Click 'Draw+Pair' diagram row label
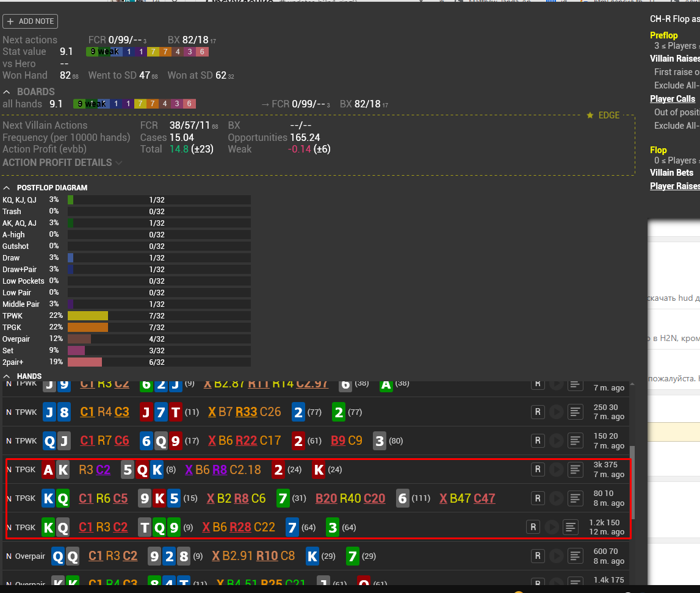The image size is (700, 593). [x=19, y=270]
